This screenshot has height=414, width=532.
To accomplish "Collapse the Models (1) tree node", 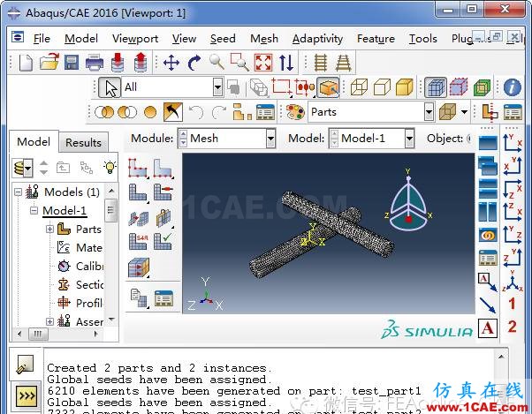I will click(18, 192).
